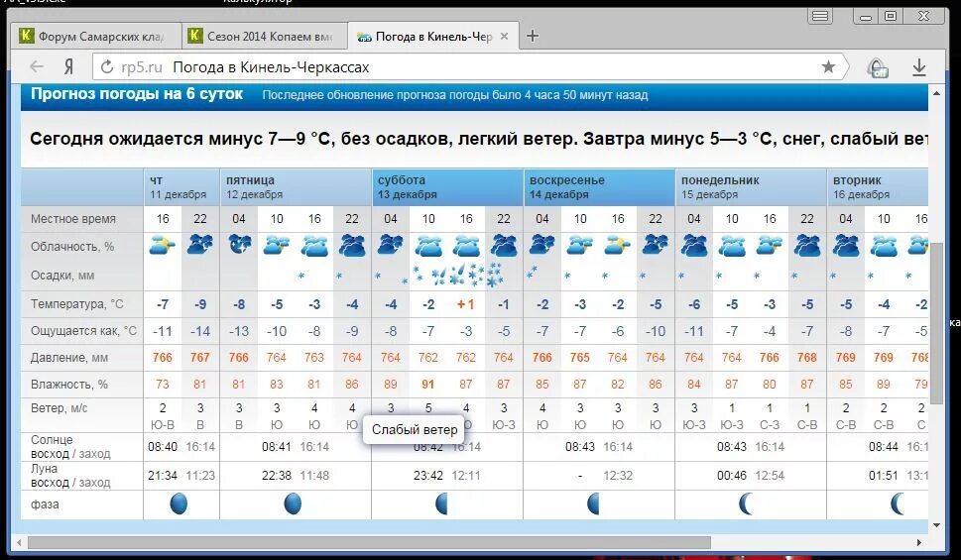Click the cloud icon for Thursday 16:00

pos(163,247)
